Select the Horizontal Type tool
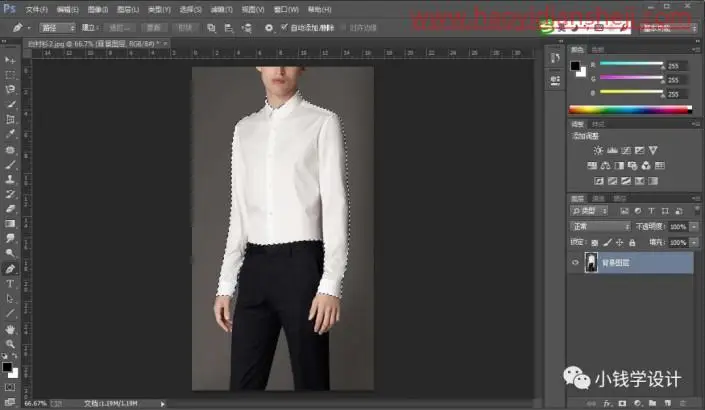 click(10, 284)
